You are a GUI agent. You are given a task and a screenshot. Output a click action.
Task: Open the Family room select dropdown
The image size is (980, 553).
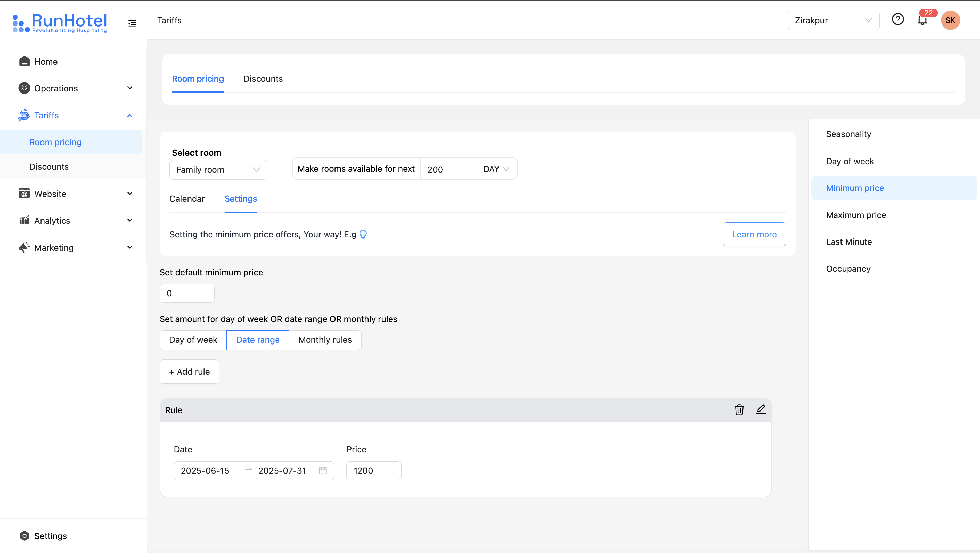tap(218, 170)
